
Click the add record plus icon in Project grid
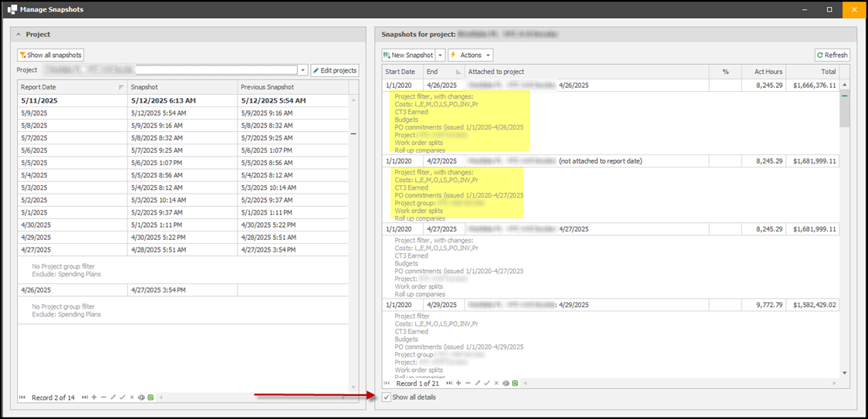coord(94,397)
